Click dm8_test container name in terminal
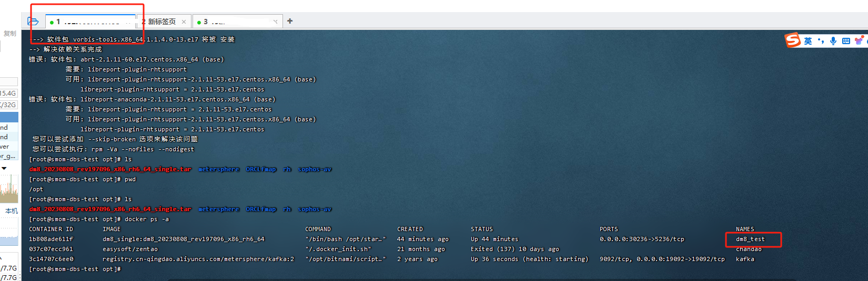Image resolution: width=868 pixels, height=281 pixels. (x=750, y=239)
